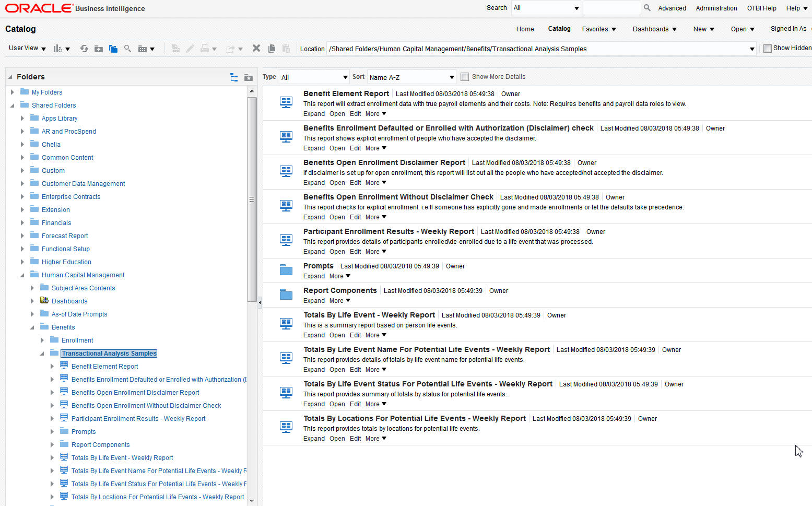Screen dimensions: 812x506
Task: Click the folder tree view icon in Folders header
Action: 234,77
